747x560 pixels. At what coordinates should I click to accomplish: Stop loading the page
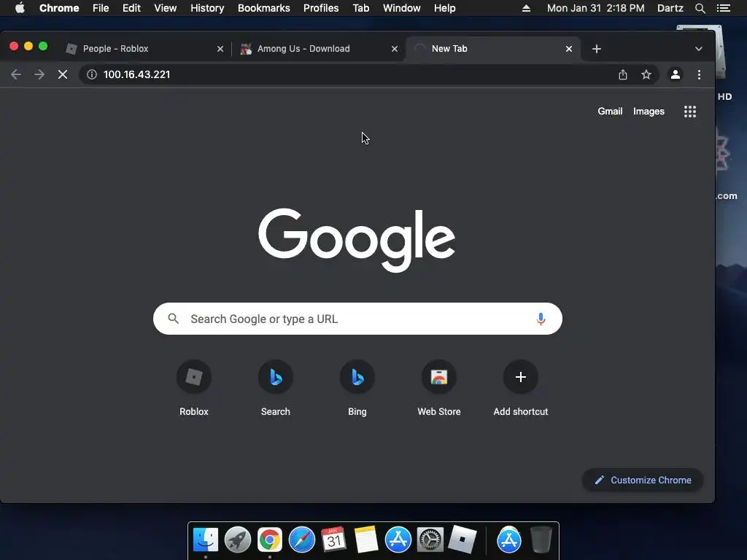[x=63, y=75]
